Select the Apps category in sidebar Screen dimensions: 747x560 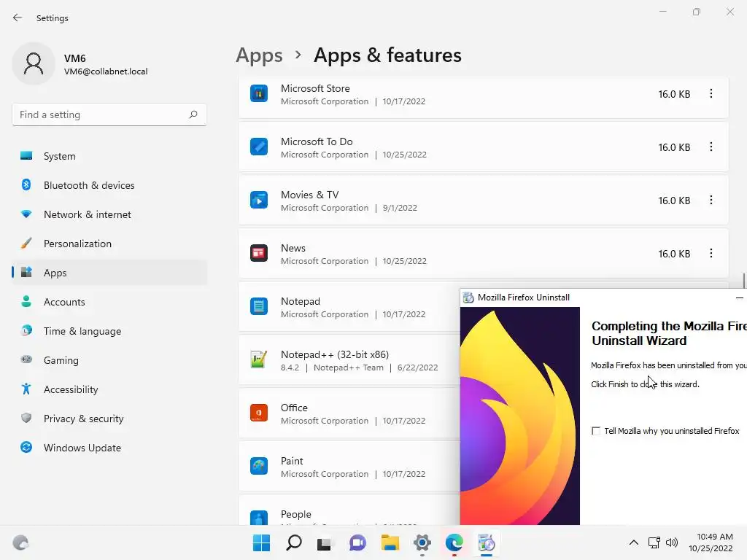(109, 273)
